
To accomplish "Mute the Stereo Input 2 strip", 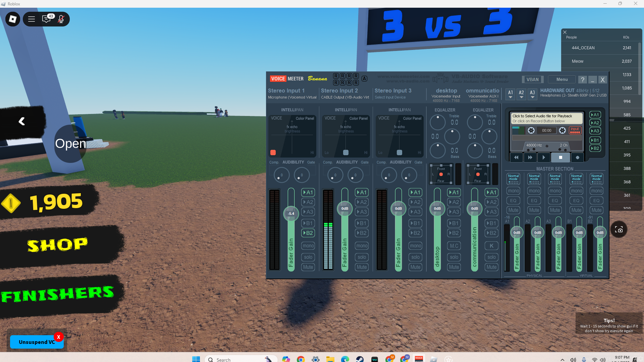I will pos(362,267).
